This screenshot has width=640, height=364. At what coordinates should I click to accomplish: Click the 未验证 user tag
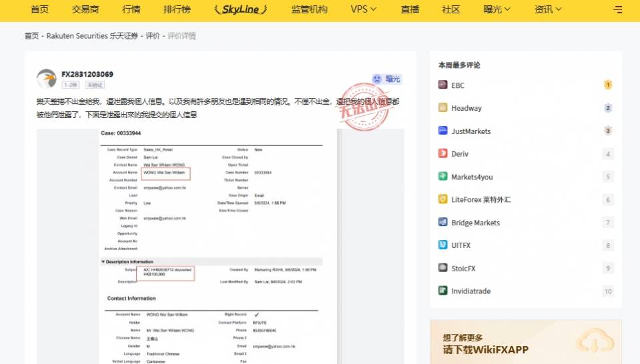click(95, 85)
